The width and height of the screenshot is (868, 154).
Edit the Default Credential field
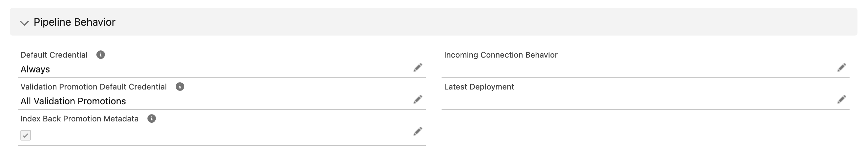coord(418,67)
